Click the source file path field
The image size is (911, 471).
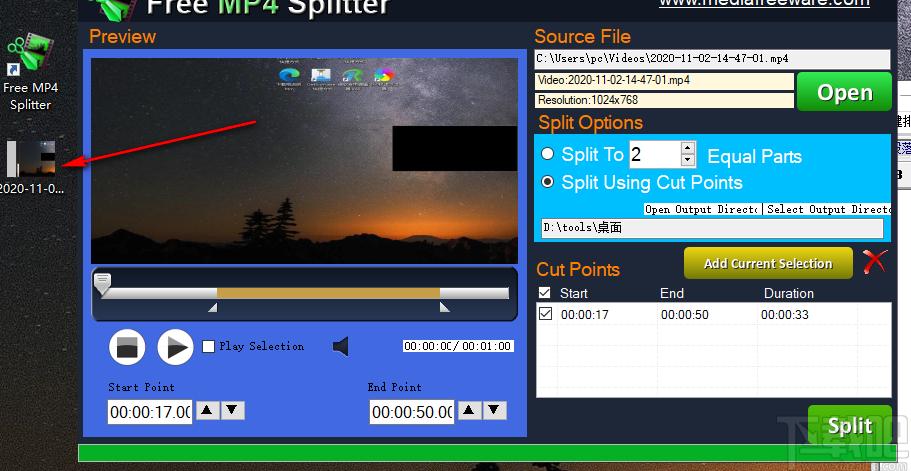point(712,59)
